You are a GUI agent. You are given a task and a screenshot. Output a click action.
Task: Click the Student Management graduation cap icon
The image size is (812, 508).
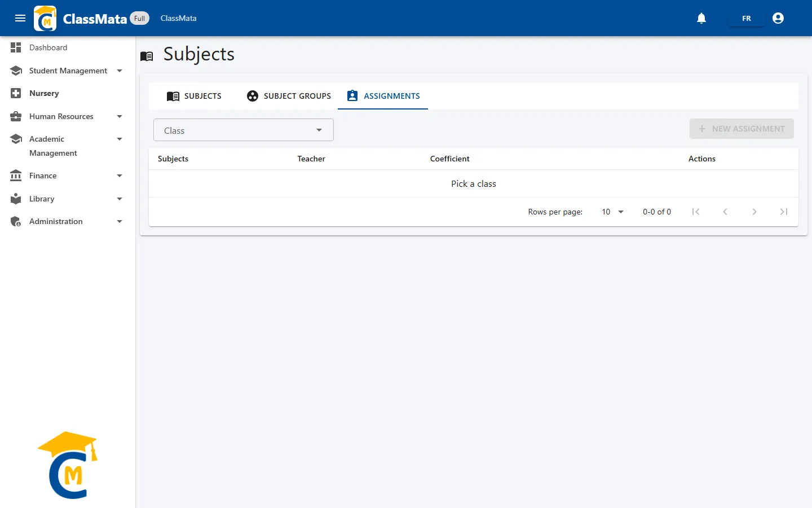16,71
